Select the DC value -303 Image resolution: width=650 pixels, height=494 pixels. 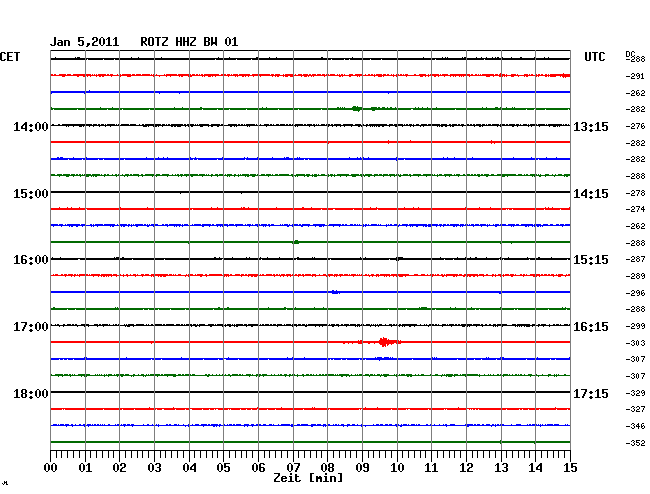pos(635,343)
